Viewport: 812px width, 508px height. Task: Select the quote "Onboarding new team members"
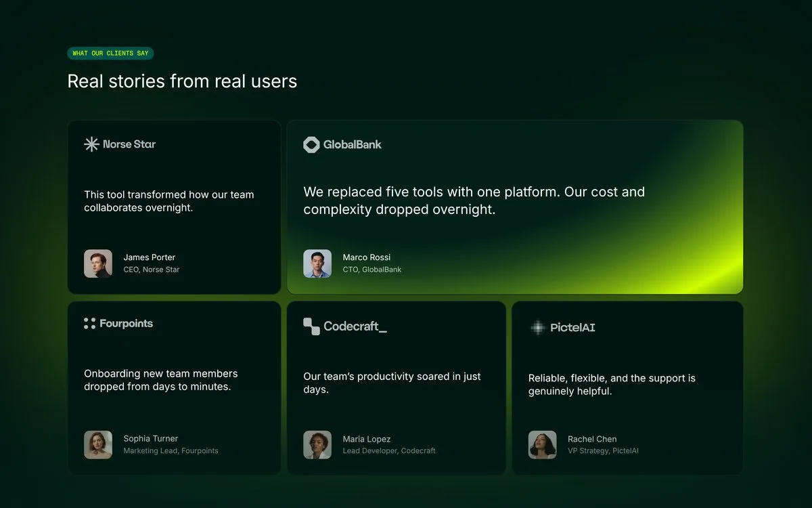[161, 373]
